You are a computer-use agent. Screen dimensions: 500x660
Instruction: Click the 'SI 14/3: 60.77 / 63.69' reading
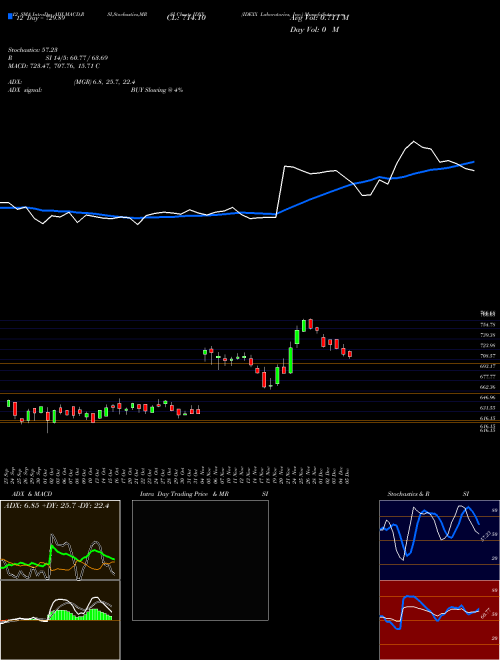click(77, 58)
